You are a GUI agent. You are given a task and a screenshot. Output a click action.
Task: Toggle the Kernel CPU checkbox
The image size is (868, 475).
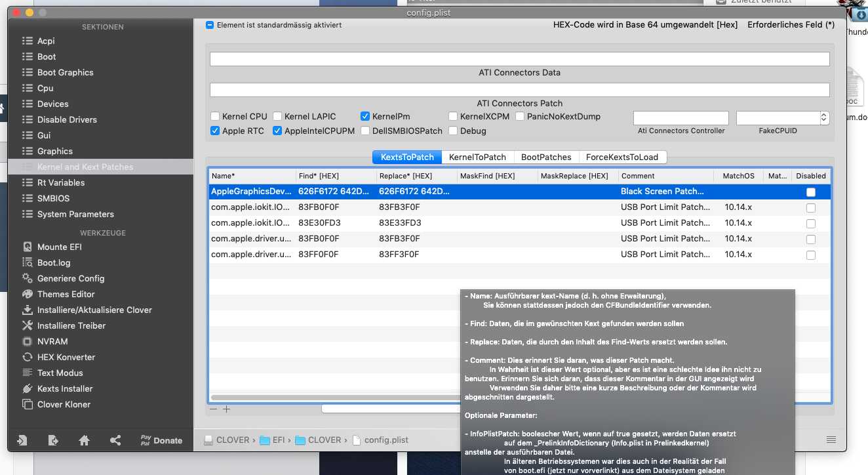click(x=215, y=116)
